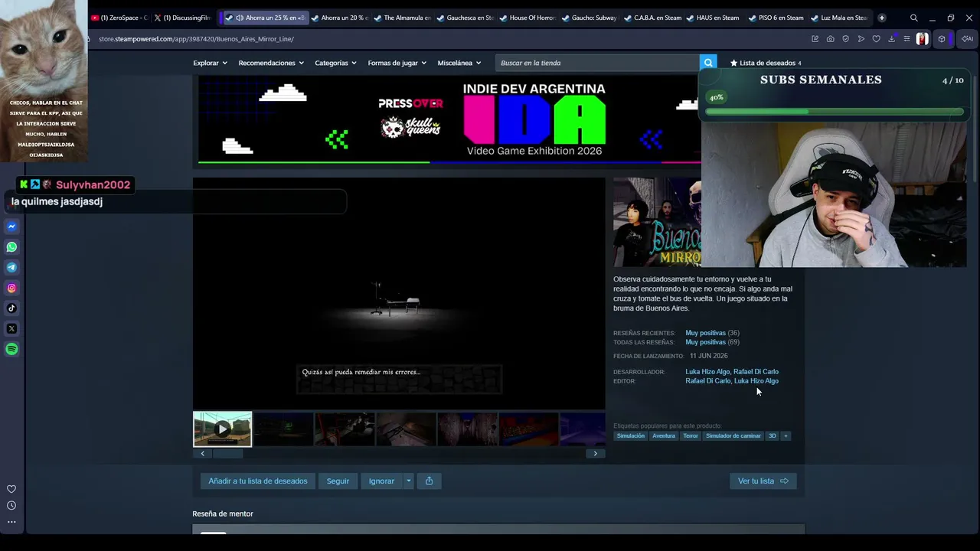Image resolution: width=980 pixels, height=551 pixels.
Task: Switch to the Ahorra un 20 % tab
Action: [339, 18]
